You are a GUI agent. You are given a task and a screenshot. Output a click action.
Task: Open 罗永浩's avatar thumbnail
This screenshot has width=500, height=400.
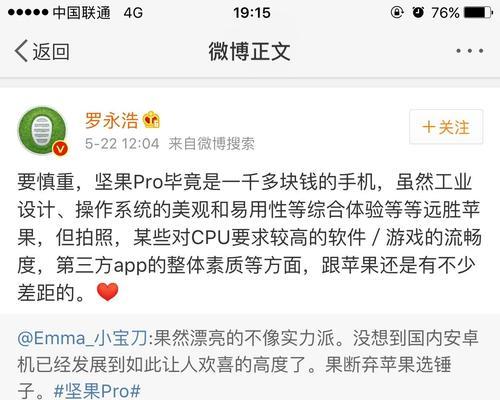tap(42, 131)
